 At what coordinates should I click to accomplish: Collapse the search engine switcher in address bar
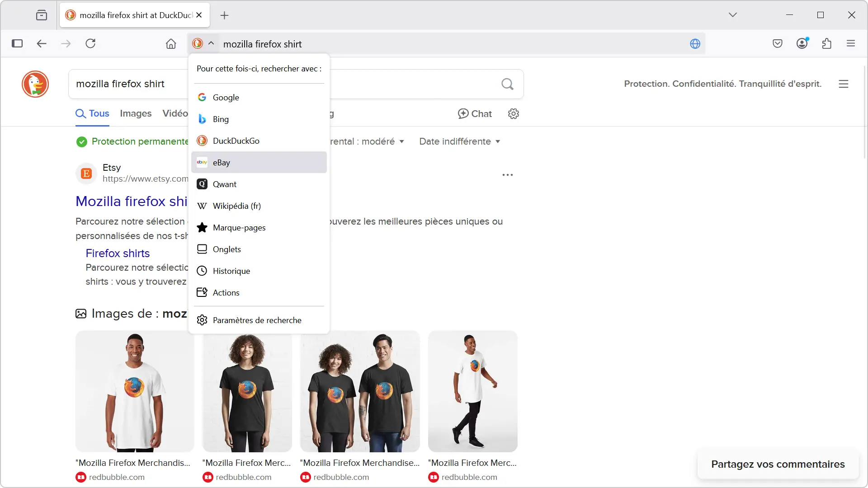(203, 43)
